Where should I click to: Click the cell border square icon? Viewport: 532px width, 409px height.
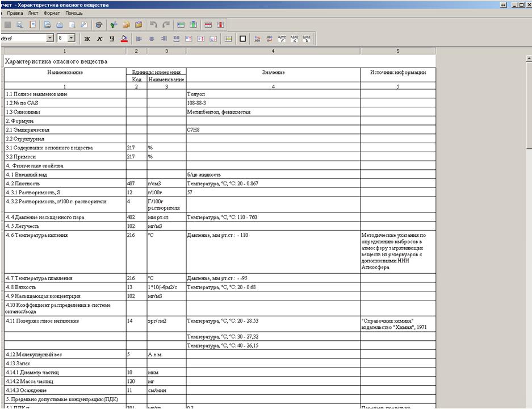(243, 39)
